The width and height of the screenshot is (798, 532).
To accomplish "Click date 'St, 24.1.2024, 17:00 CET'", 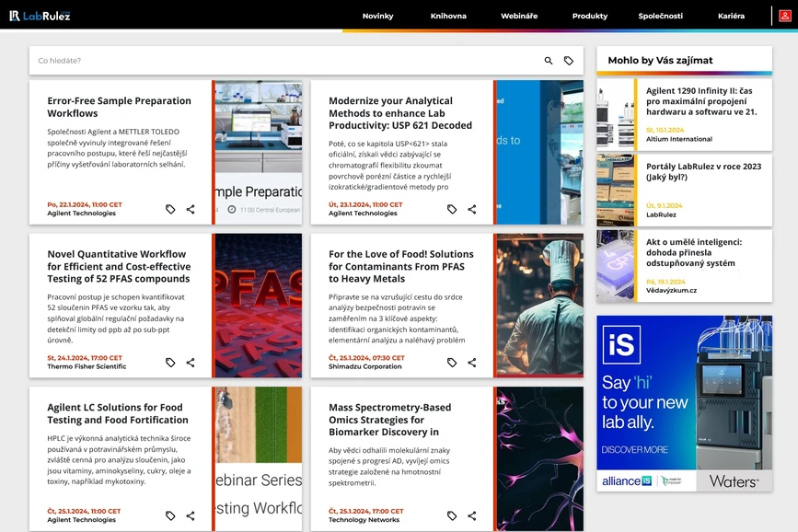I will (x=85, y=358).
